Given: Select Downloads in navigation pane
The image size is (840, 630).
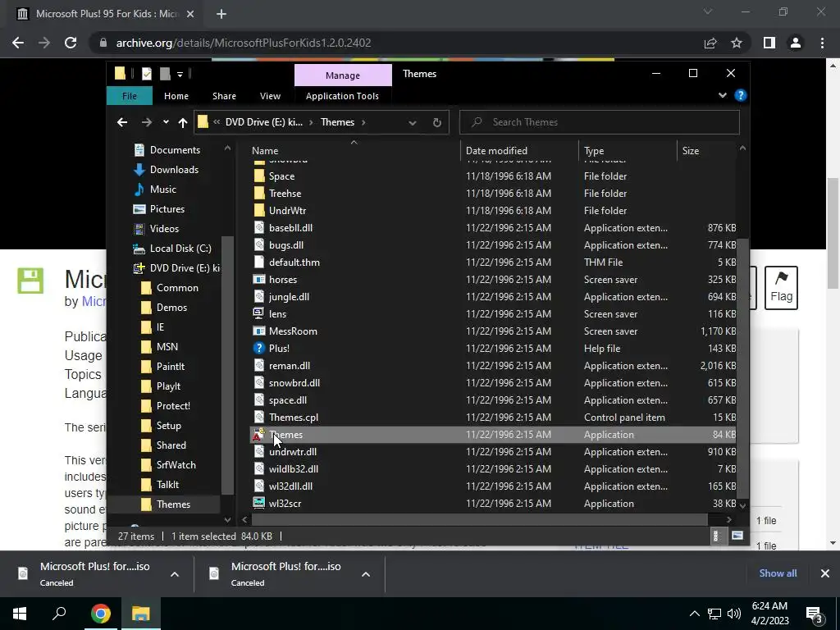Looking at the screenshot, I should click(174, 170).
